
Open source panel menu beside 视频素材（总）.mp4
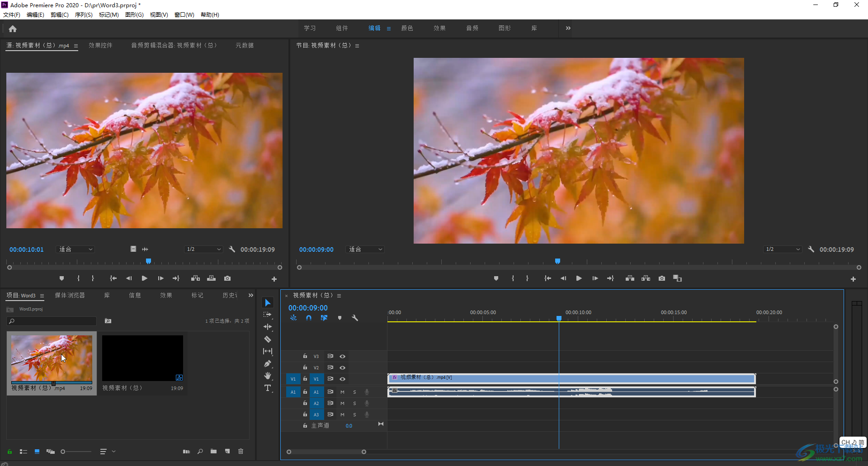[x=76, y=46]
